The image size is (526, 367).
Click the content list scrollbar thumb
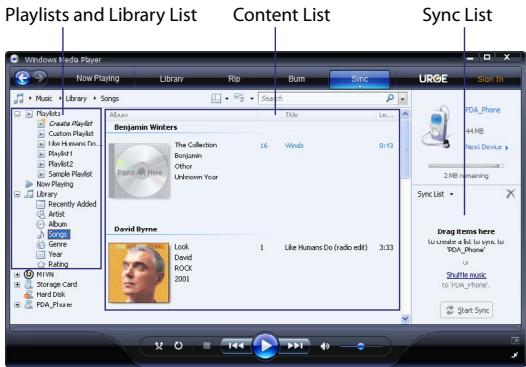coord(405,149)
